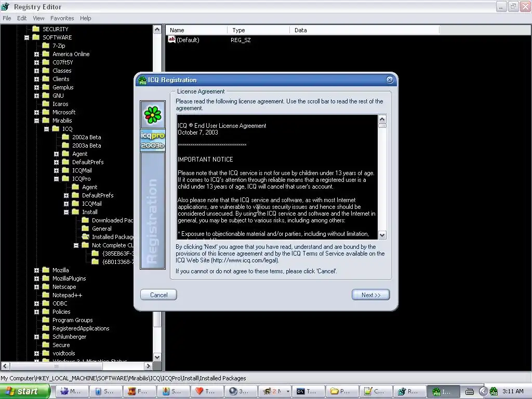Switch to the command prompt taskbar button

pyautogui.click(x=308, y=391)
